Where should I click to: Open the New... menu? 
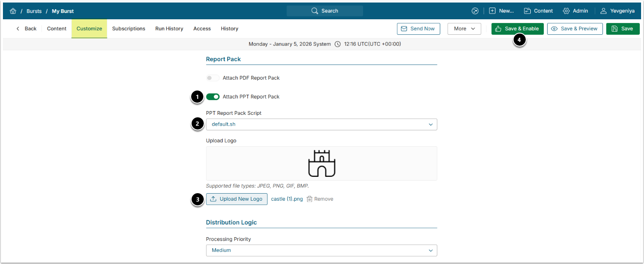[x=501, y=11]
